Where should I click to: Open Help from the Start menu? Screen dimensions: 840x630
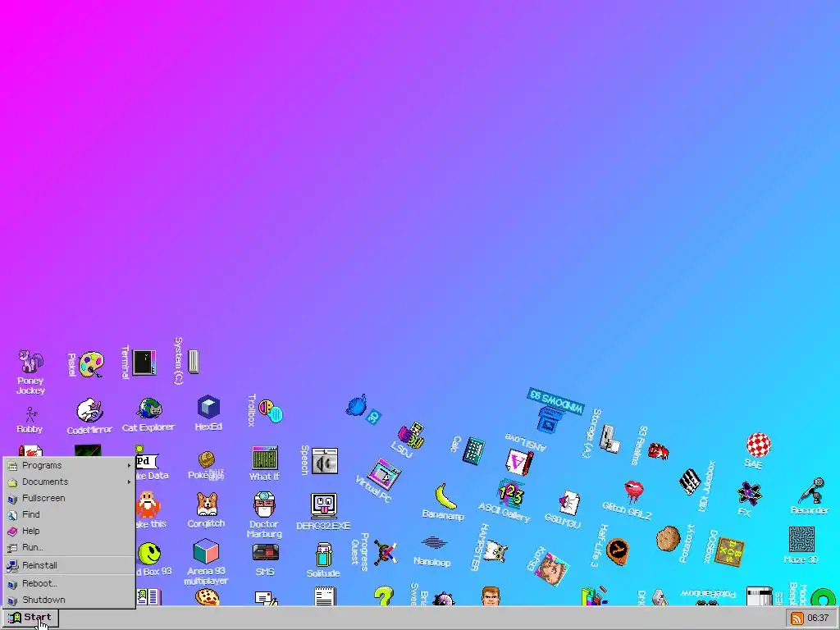69,532
